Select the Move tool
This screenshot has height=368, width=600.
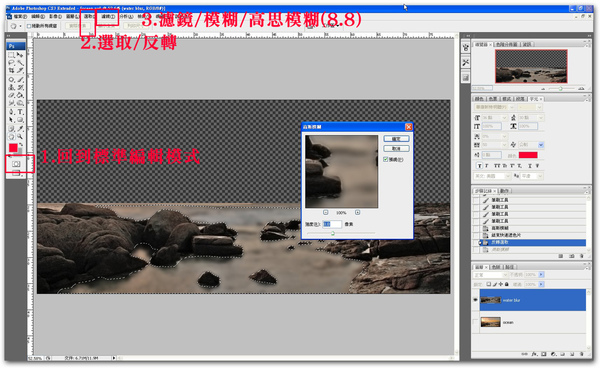(20, 55)
